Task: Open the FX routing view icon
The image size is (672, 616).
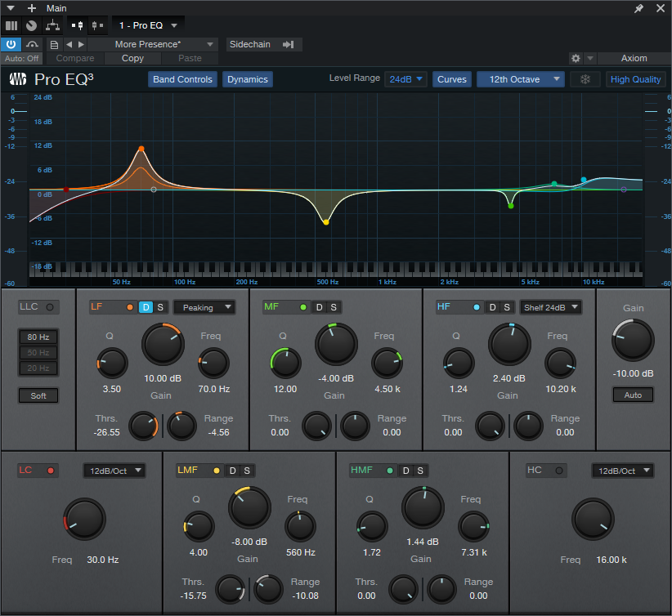Action: point(52,25)
